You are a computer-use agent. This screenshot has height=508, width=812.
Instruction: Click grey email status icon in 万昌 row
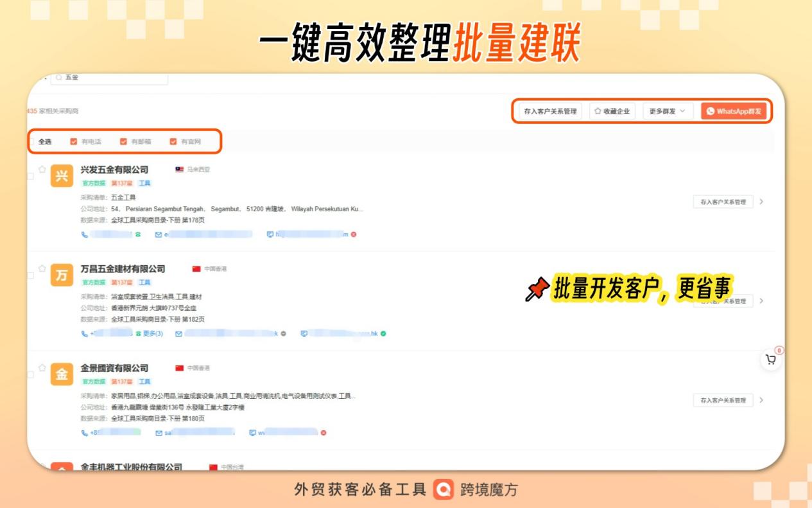284,334
